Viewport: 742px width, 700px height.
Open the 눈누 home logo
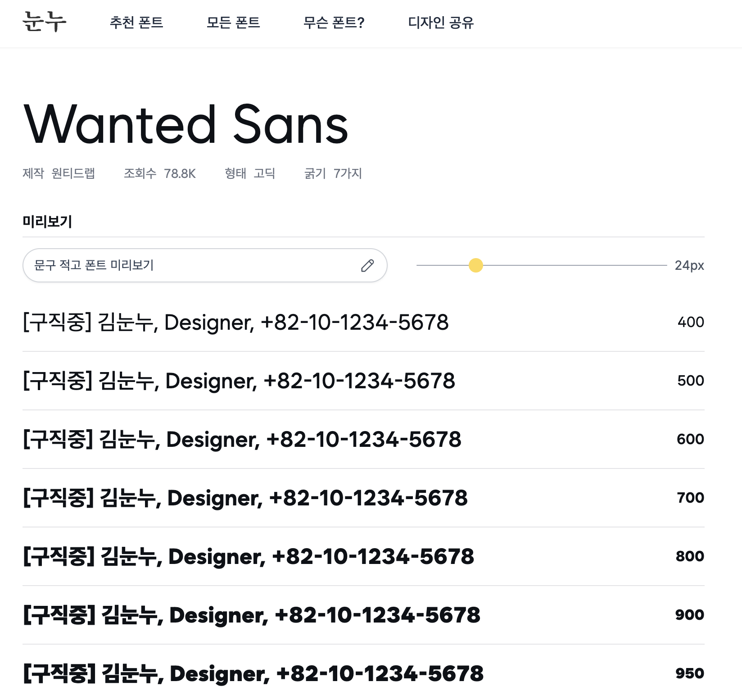[44, 22]
